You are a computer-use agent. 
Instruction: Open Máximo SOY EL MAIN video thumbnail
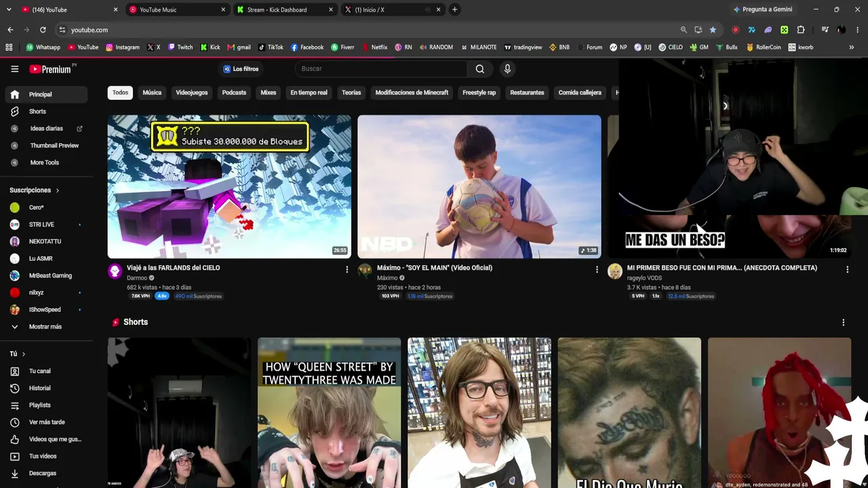coord(479,186)
